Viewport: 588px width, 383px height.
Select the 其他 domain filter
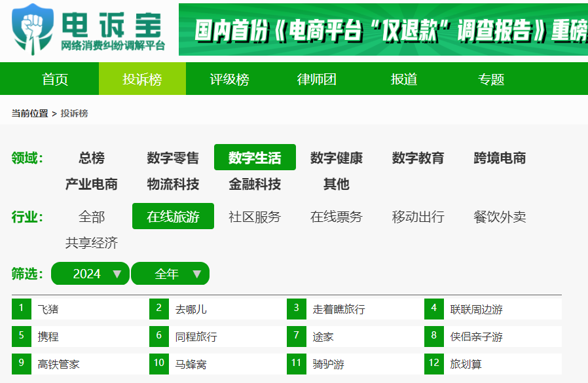pos(337,184)
